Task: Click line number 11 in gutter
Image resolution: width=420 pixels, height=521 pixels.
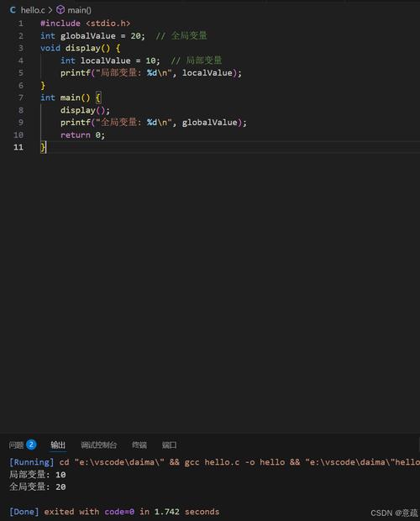Action: tap(18, 147)
